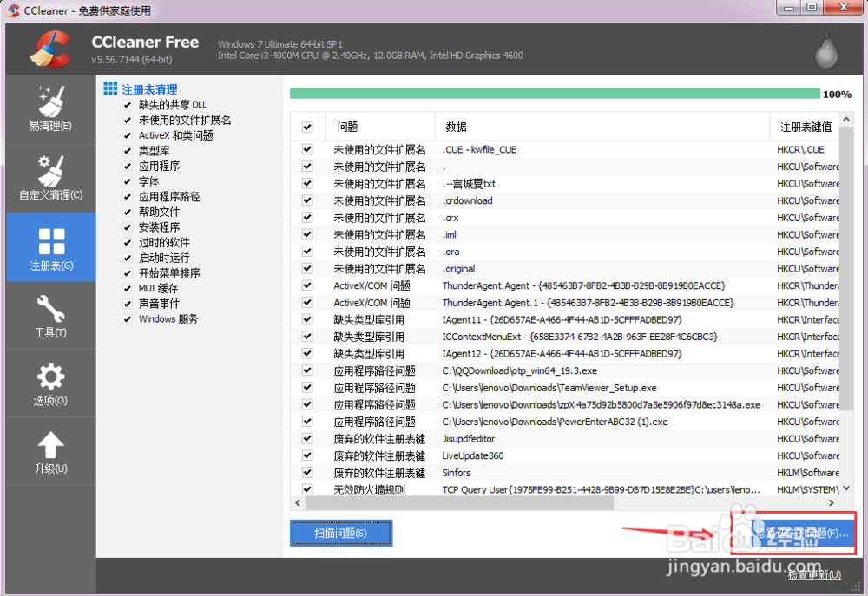Click the 注册表清理 grid icon

[x=110, y=88]
